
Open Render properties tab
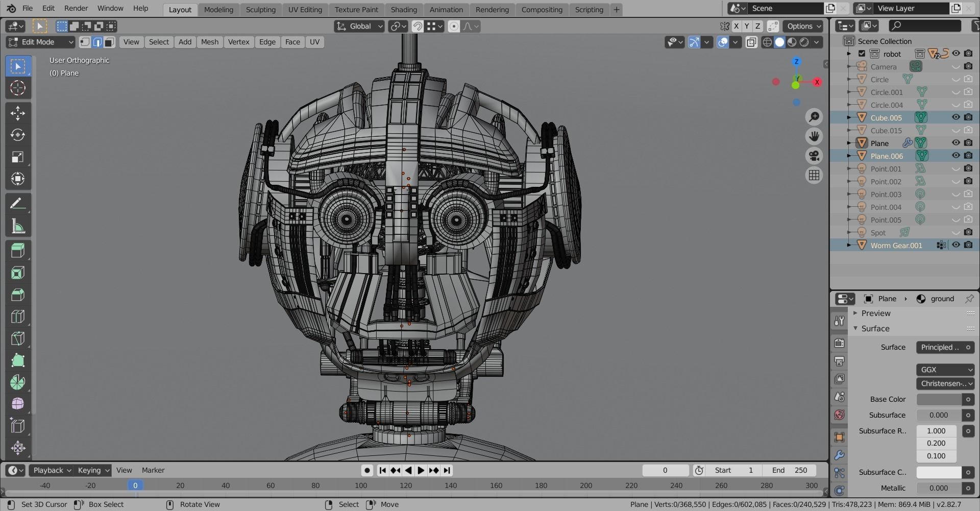click(839, 343)
